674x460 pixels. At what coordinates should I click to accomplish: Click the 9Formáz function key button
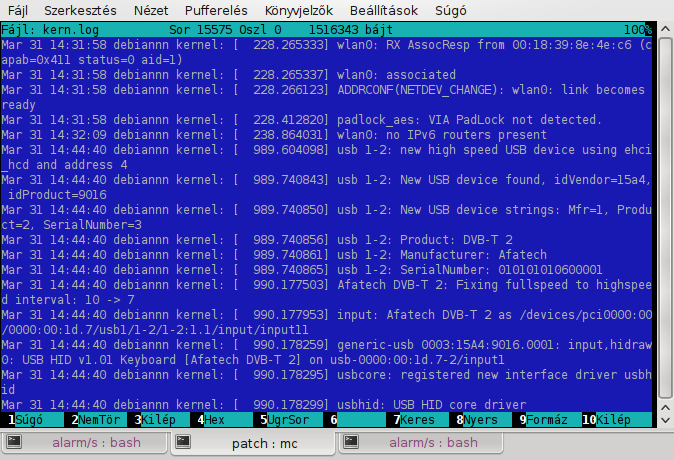pyautogui.click(x=546, y=420)
